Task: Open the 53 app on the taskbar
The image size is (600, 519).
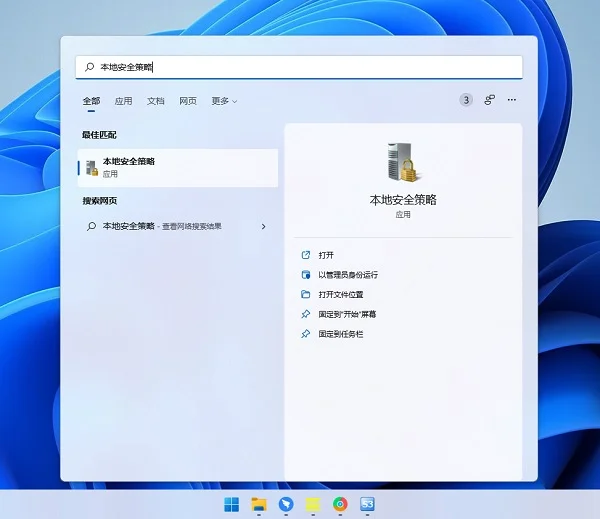Action: coord(367,504)
